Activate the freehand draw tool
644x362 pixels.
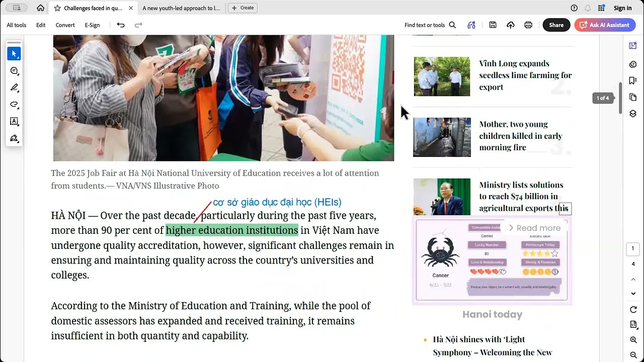click(14, 105)
